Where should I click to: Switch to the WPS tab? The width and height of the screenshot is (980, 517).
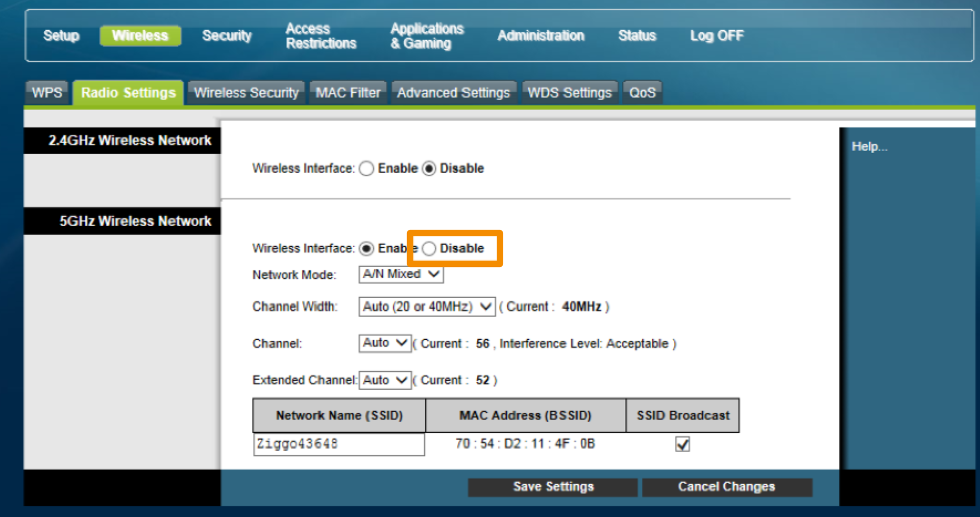(x=47, y=92)
